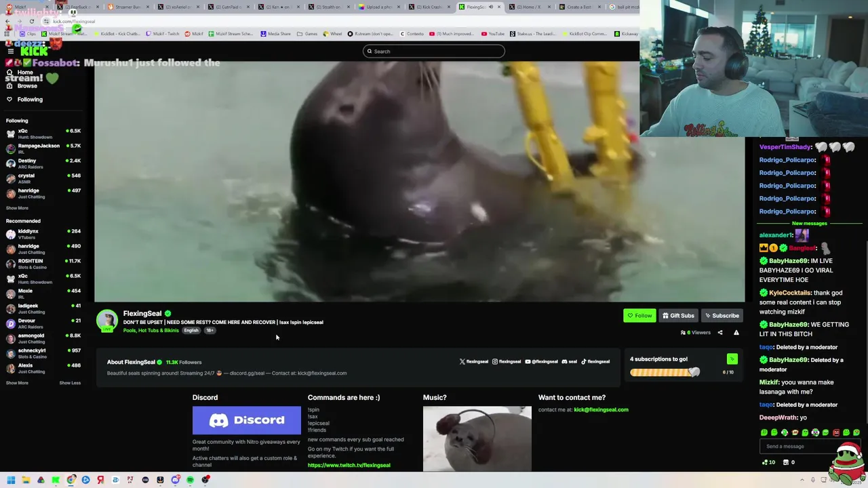
Task: Click the seal stream video player
Action: (x=420, y=182)
